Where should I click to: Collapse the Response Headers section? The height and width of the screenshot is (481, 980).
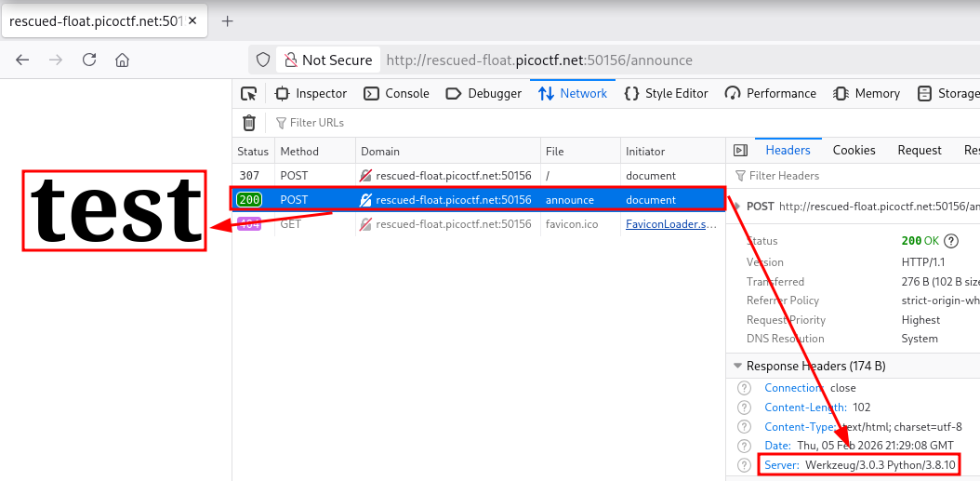point(738,366)
